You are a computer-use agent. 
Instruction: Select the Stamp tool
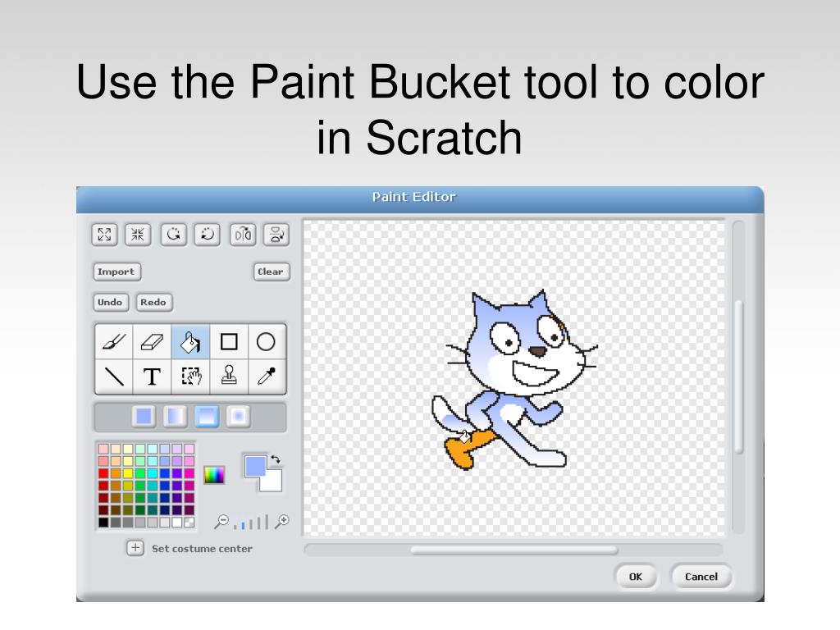click(x=229, y=377)
